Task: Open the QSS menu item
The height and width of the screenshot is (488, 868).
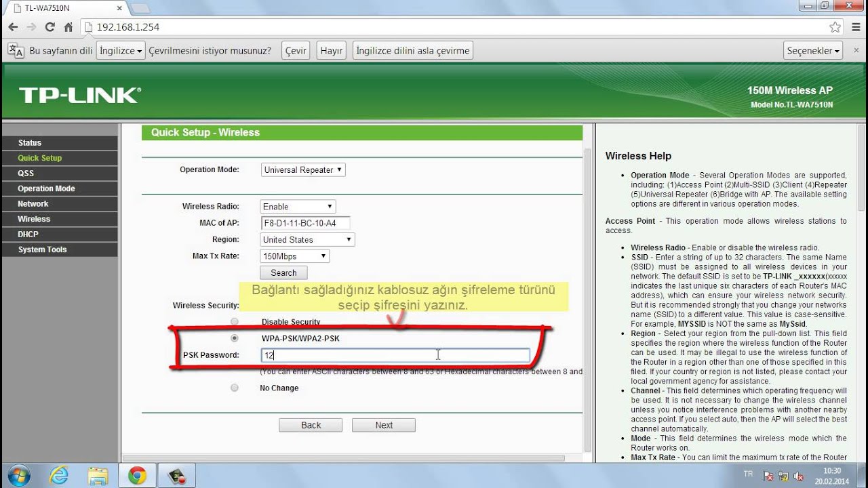Action: 59,173
